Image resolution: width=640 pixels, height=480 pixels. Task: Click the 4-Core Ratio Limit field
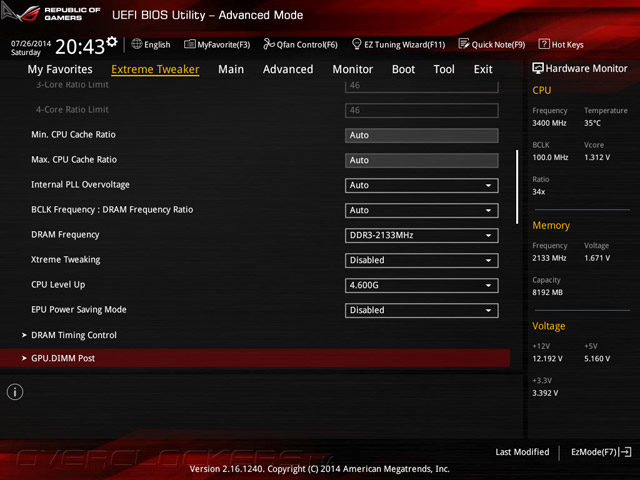(x=422, y=110)
